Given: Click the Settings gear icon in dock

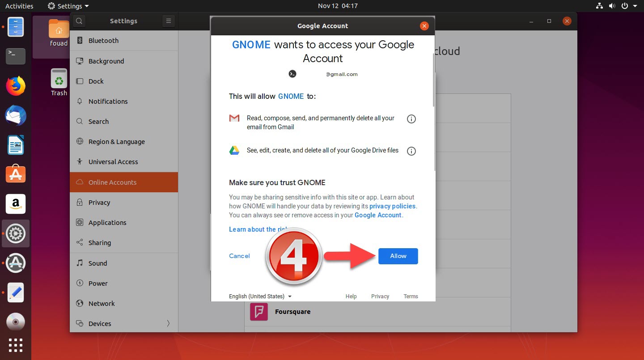Looking at the screenshot, I should (x=16, y=233).
